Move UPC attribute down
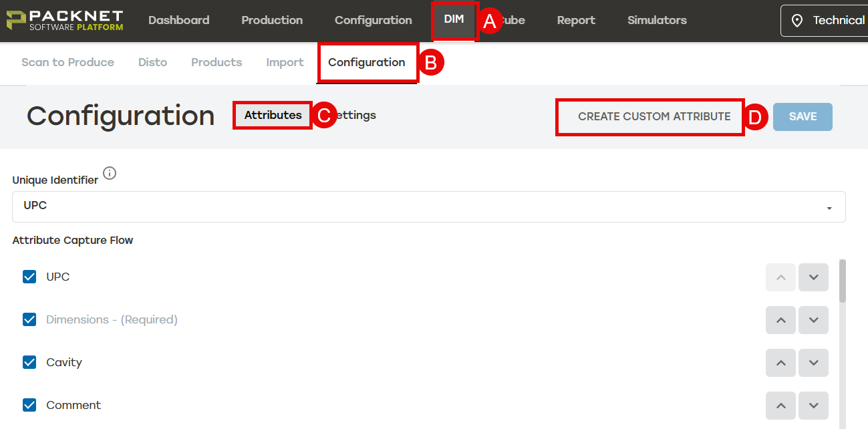 coord(813,277)
